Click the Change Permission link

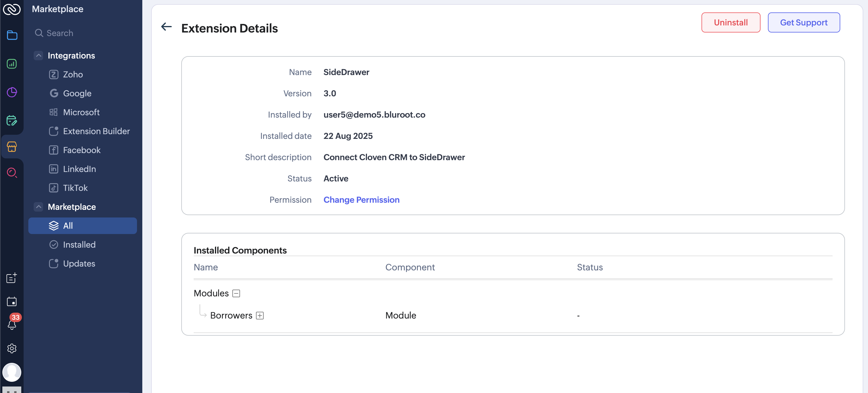tap(361, 199)
